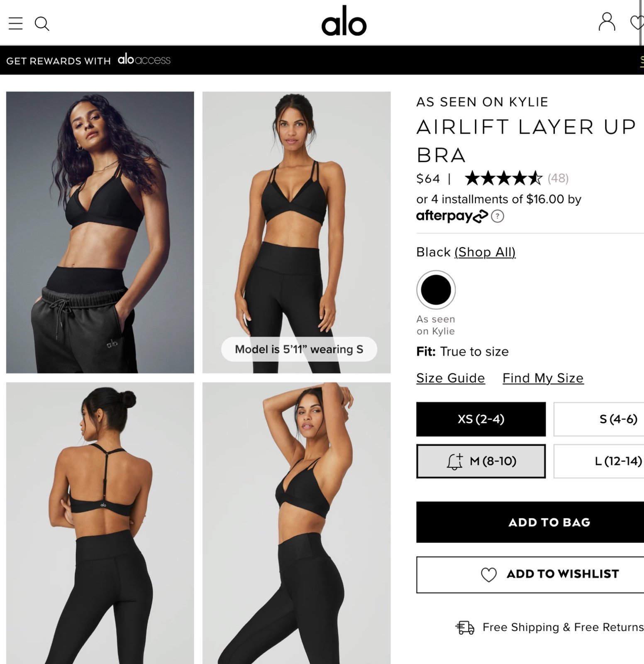
Task: Open the account profile icon
Action: [x=607, y=22]
